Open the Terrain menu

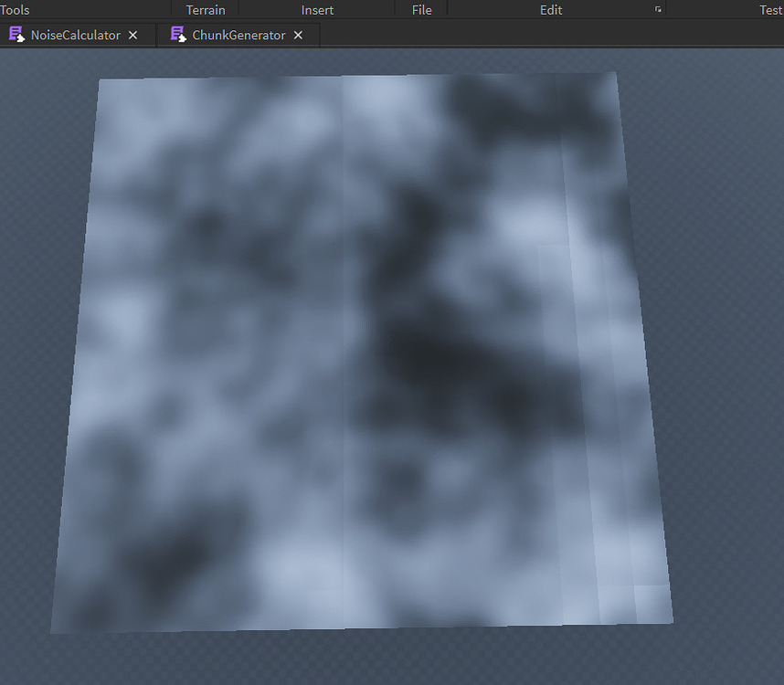(x=205, y=10)
